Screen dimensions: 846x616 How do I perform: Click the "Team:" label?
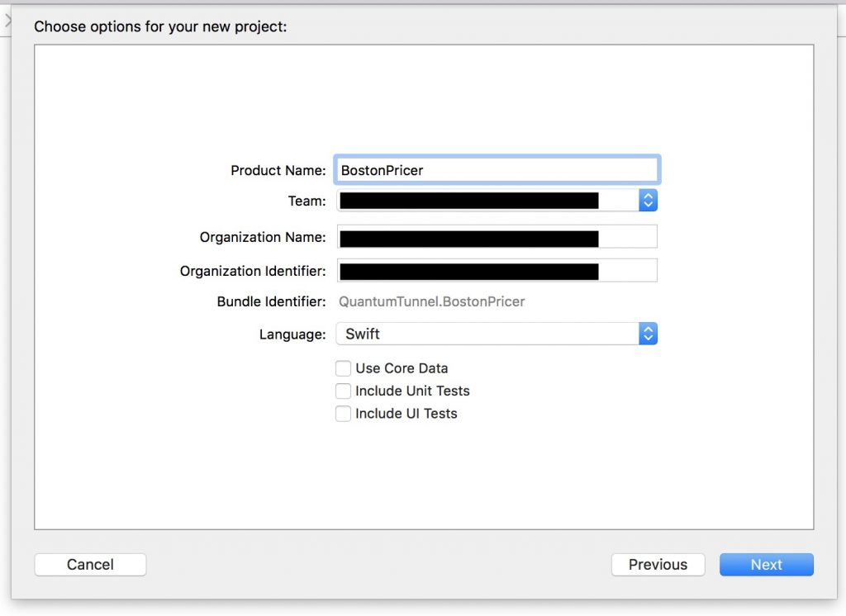pyautogui.click(x=307, y=201)
